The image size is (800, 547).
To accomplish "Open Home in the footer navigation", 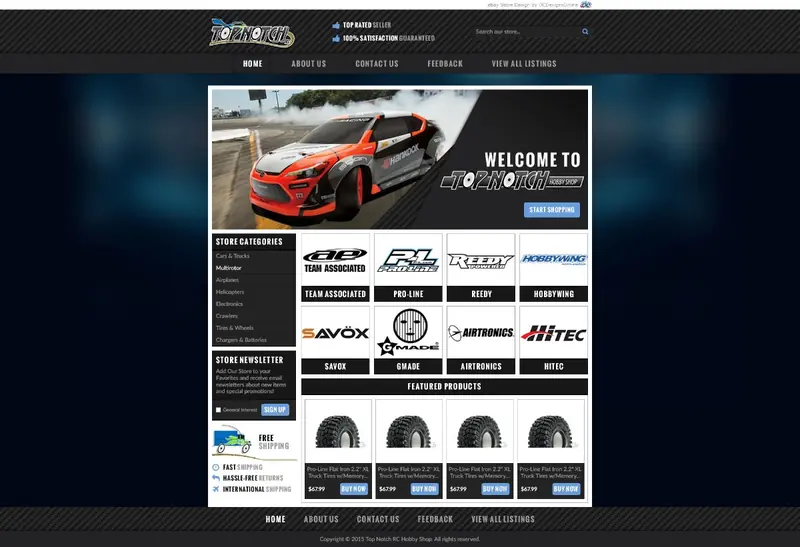I will point(275,519).
